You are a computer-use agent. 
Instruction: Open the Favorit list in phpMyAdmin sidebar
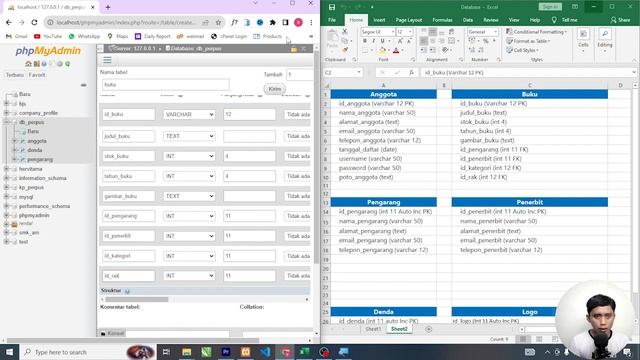(x=37, y=75)
